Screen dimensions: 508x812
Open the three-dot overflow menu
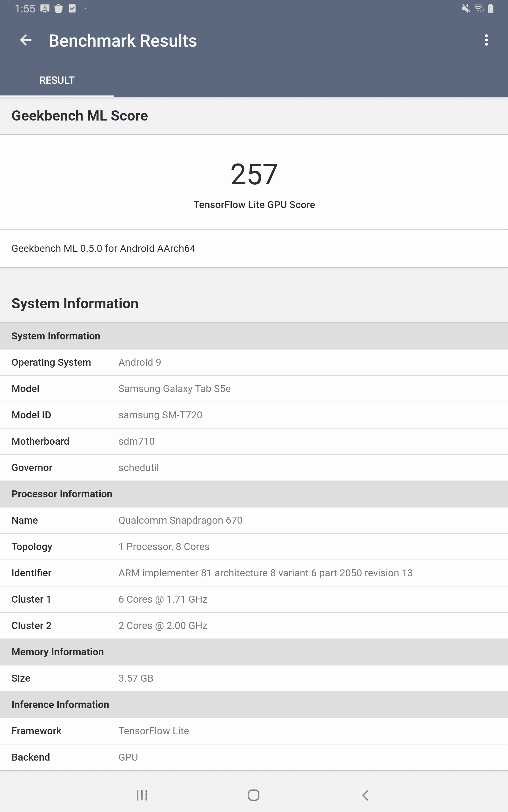(486, 40)
